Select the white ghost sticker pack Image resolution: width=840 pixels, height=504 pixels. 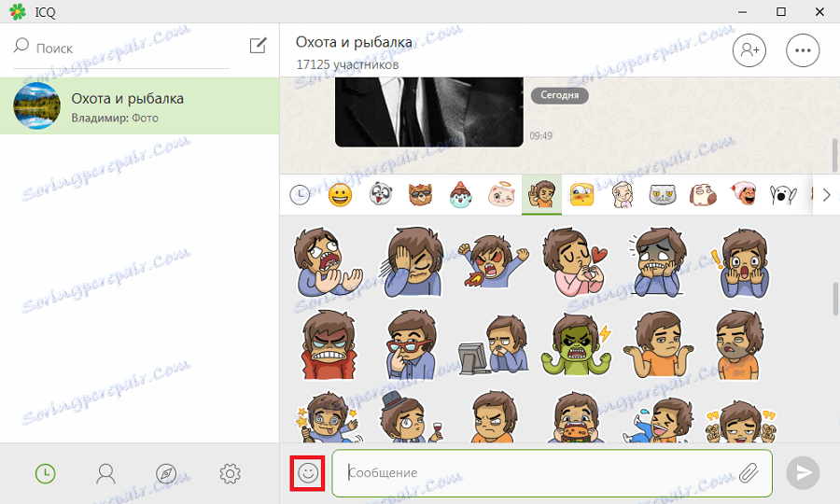coord(783,195)
